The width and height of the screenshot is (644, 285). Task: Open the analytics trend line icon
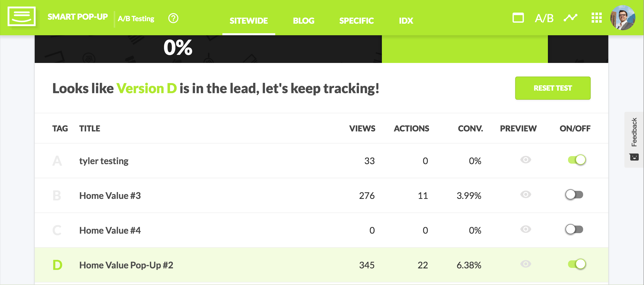coord(570,18)
